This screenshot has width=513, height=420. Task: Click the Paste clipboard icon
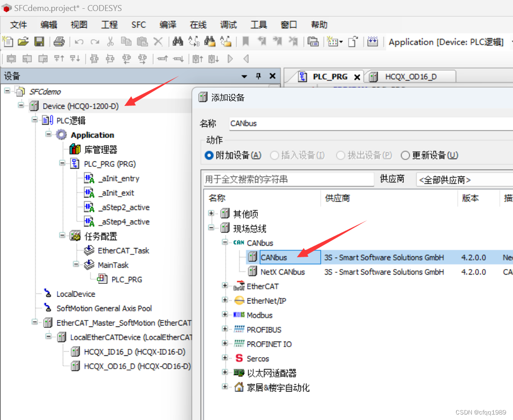[142, 42]
